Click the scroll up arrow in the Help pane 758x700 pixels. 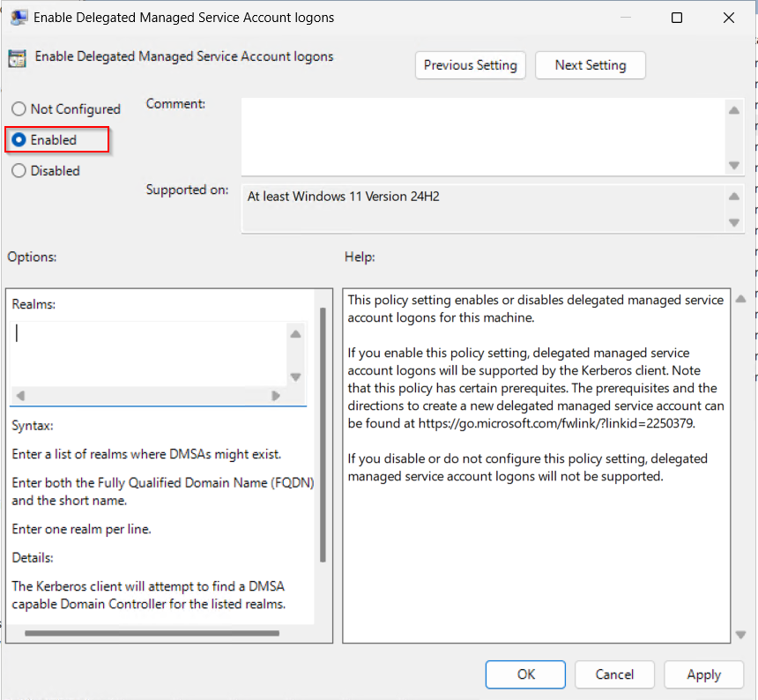click(x=740, y=298)
